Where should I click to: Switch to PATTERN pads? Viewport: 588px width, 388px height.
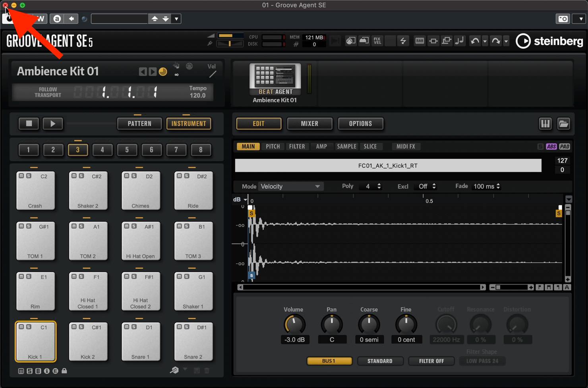[x=139, y=124]
